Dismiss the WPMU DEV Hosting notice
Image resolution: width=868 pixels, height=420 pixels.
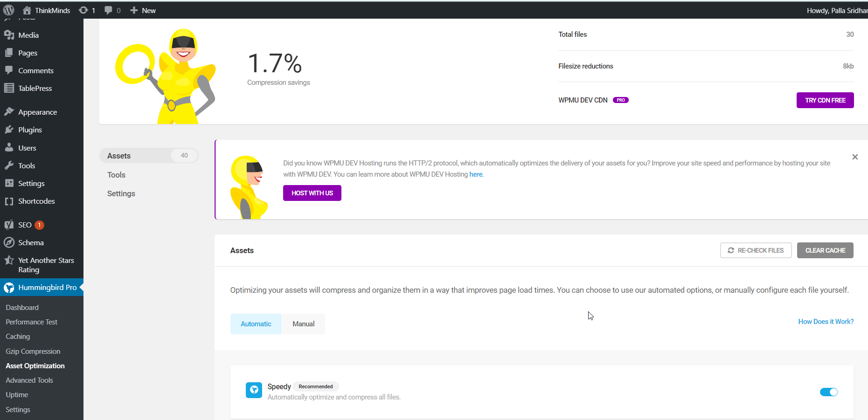tap(855, 157)
